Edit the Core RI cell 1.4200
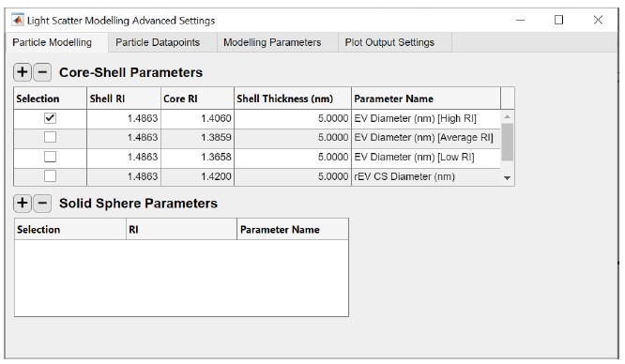Screen dimensions: 625x364 (197, 176)
